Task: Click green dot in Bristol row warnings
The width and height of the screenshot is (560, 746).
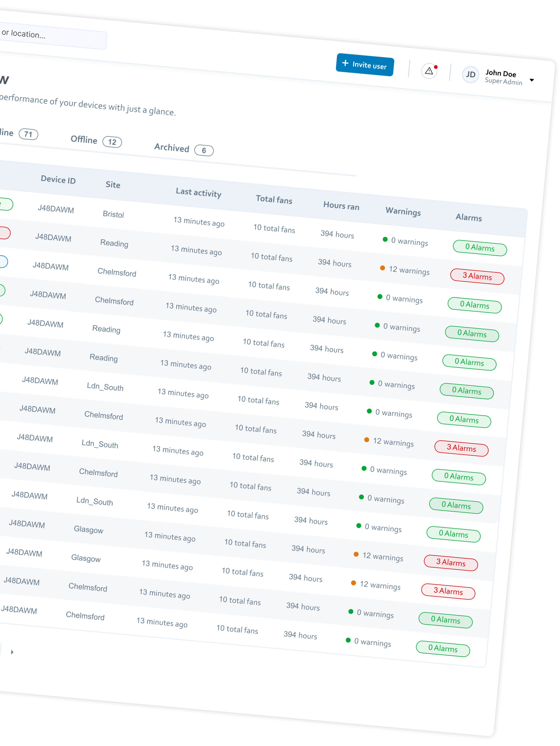Action: pos(385,240)
